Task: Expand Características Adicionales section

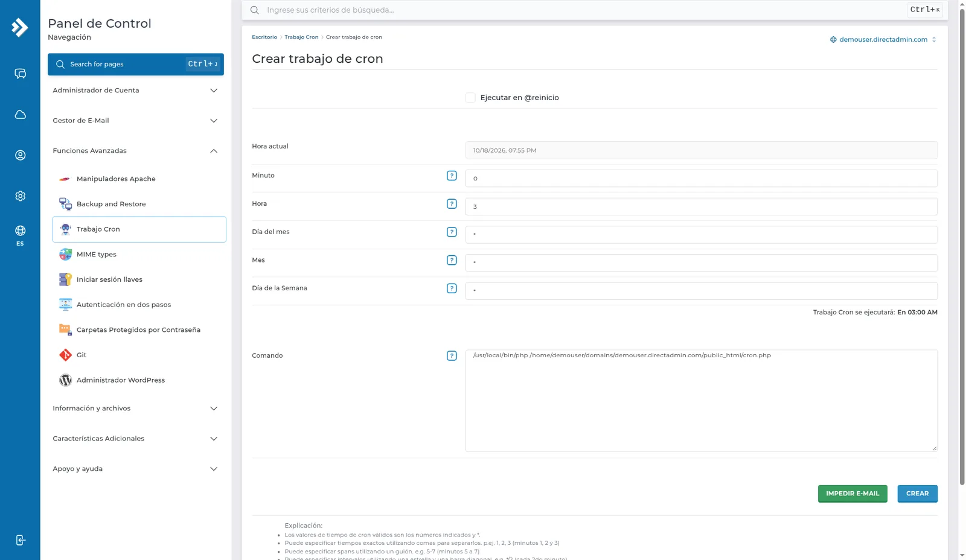Action: point(136,439)
